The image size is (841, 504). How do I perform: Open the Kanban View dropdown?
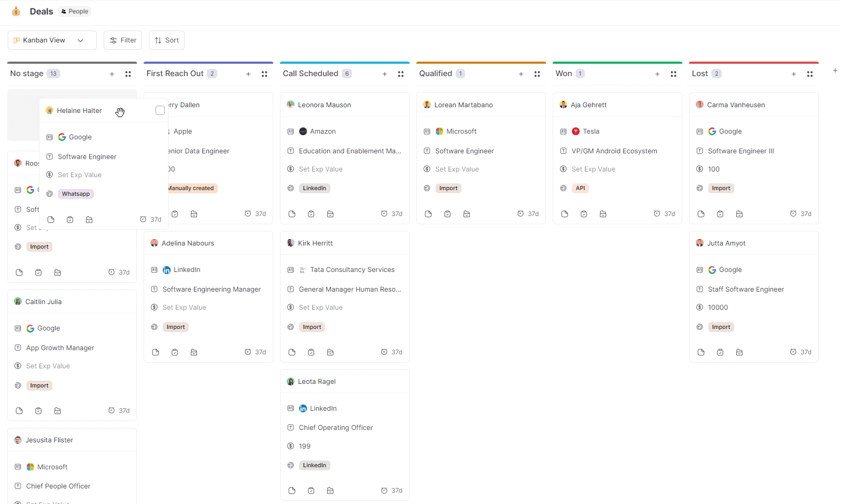pyautogui.click(x=51, y=40)
